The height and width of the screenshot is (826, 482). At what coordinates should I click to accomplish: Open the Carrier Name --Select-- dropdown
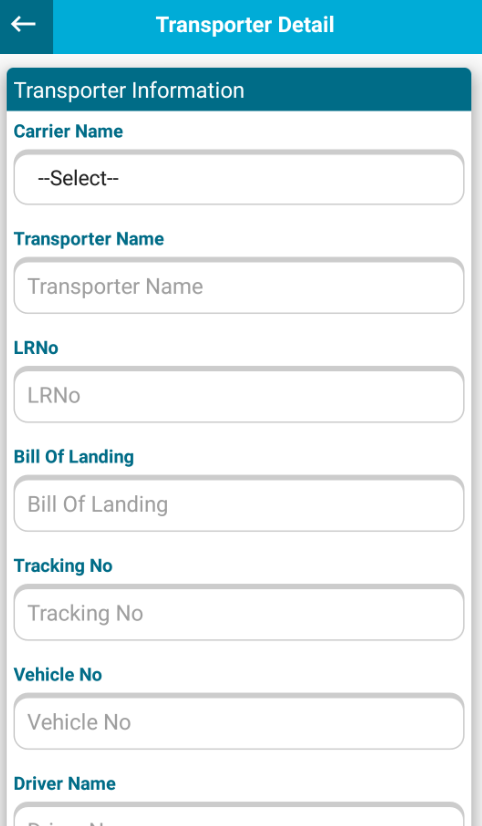(239, 178)
